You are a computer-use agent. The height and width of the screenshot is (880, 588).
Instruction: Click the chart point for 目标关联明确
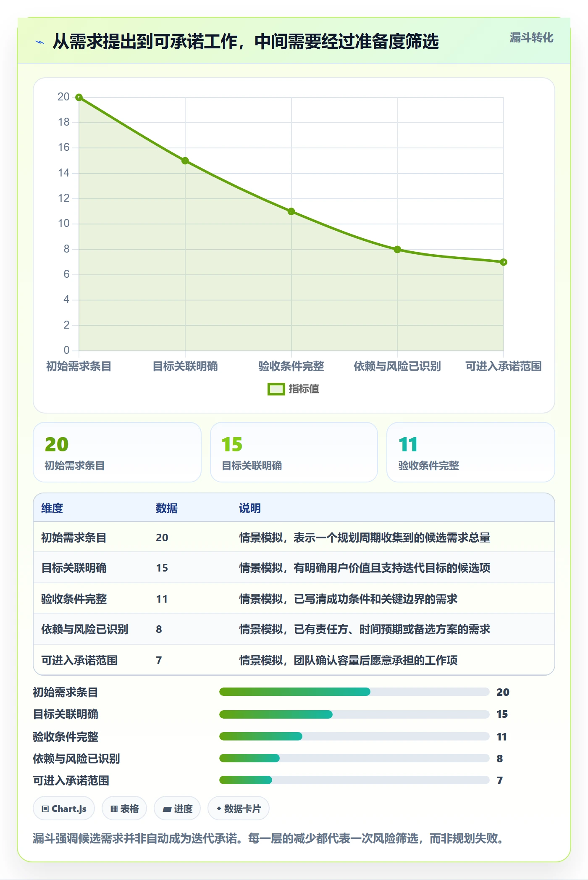(185, 161)
